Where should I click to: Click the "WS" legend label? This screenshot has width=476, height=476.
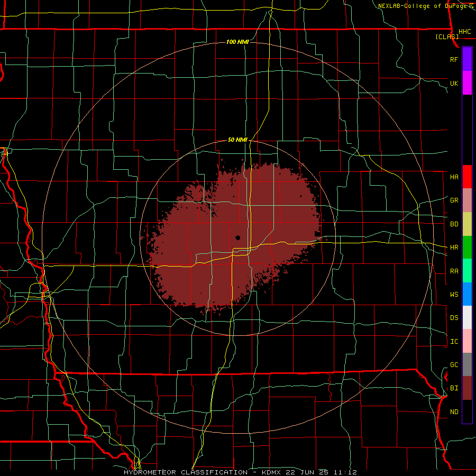coord(454,295)
